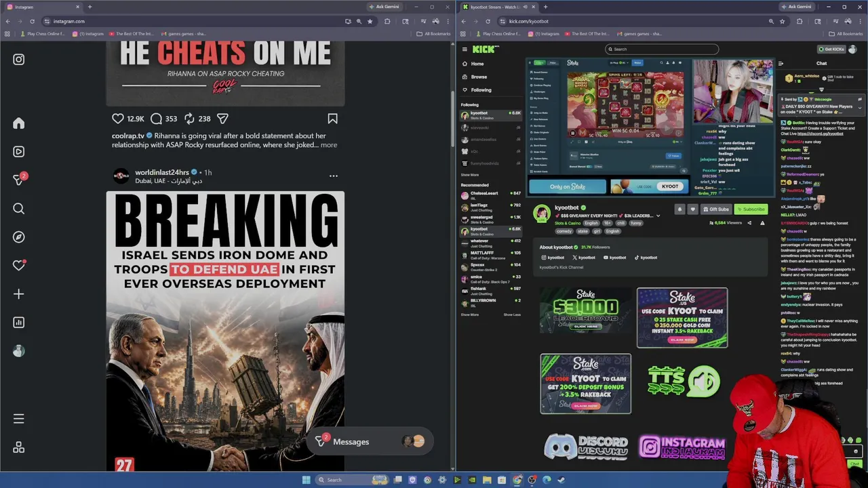
Task: Open Instagram dashboard chart icon in sidebar
Action: click(19, 323)
